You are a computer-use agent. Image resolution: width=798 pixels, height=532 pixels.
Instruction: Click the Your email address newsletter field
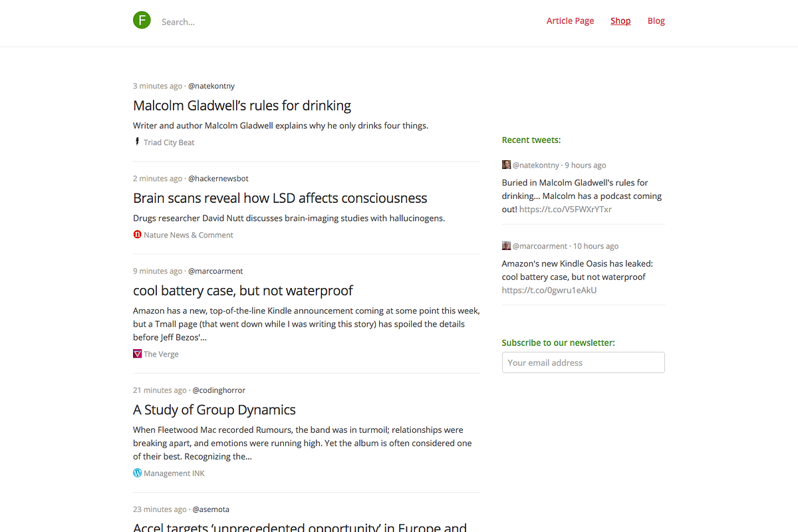click(583, 362)
